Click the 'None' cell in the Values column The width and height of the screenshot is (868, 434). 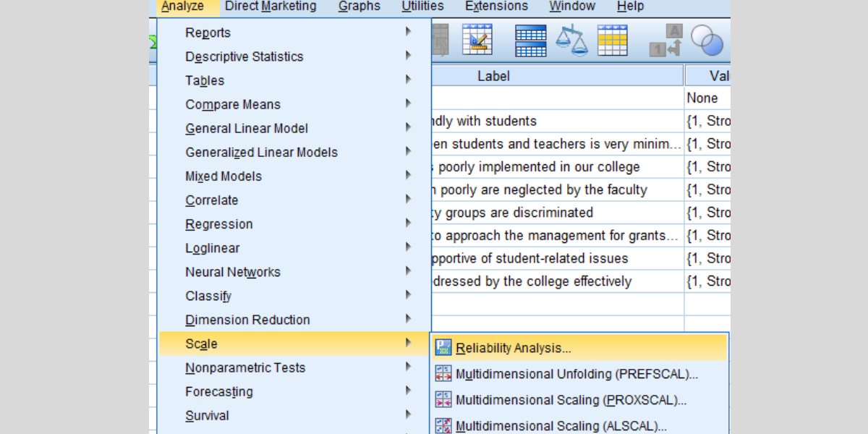coord(707,98)
